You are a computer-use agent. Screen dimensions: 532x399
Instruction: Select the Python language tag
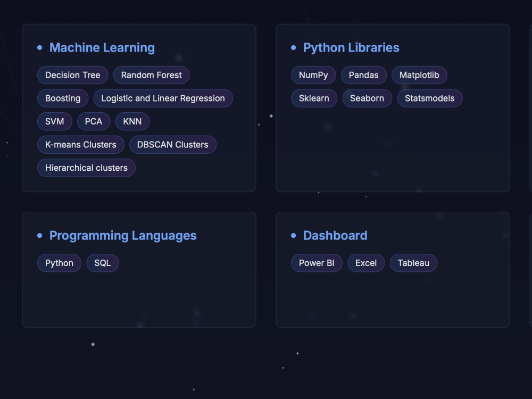(x=60, y=263)
